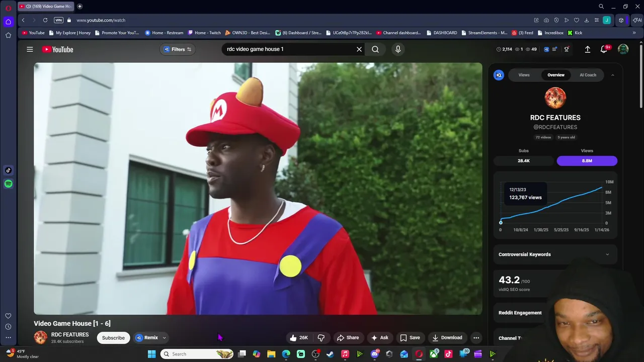
Task: Open a new tab with the plus button
Action: [x=79, y=7]
